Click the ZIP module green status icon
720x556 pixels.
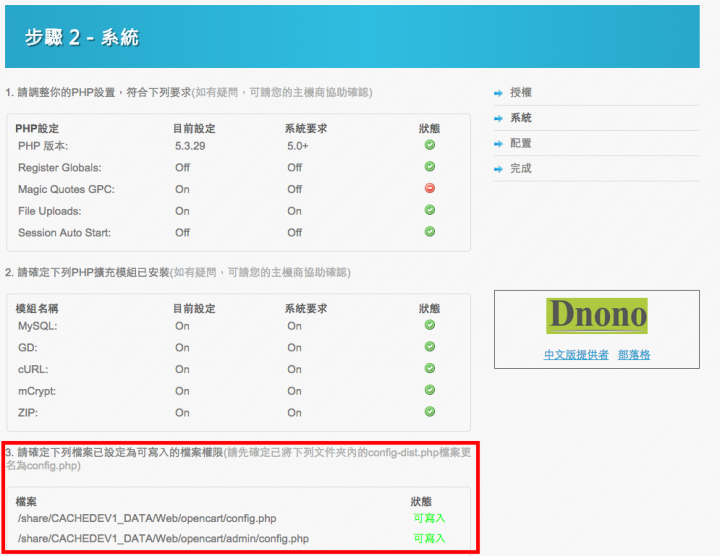(x=429, y=411)
